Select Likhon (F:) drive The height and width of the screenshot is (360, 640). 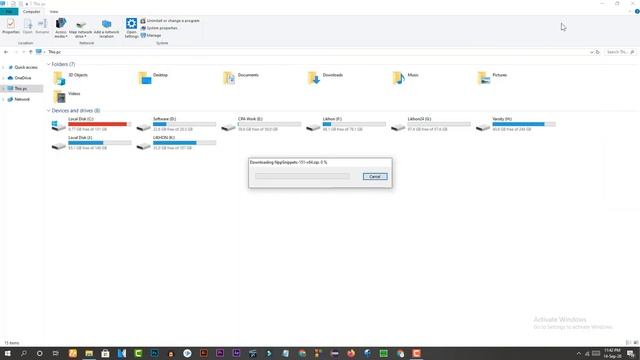[346, 124]
